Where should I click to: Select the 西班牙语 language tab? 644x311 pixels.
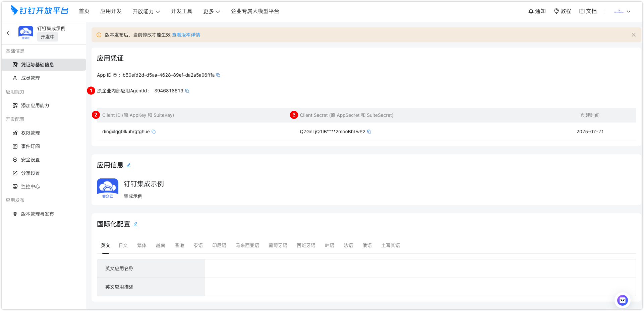(306, 245)
